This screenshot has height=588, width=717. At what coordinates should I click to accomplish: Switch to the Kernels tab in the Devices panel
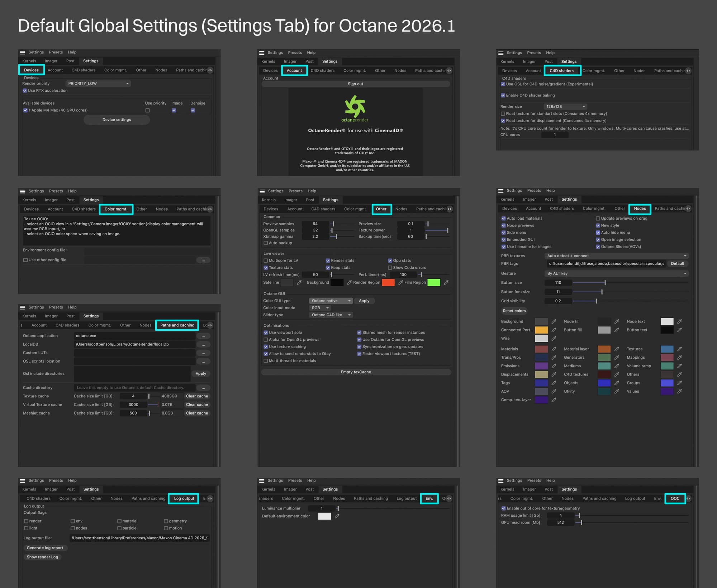click(29, 61)
